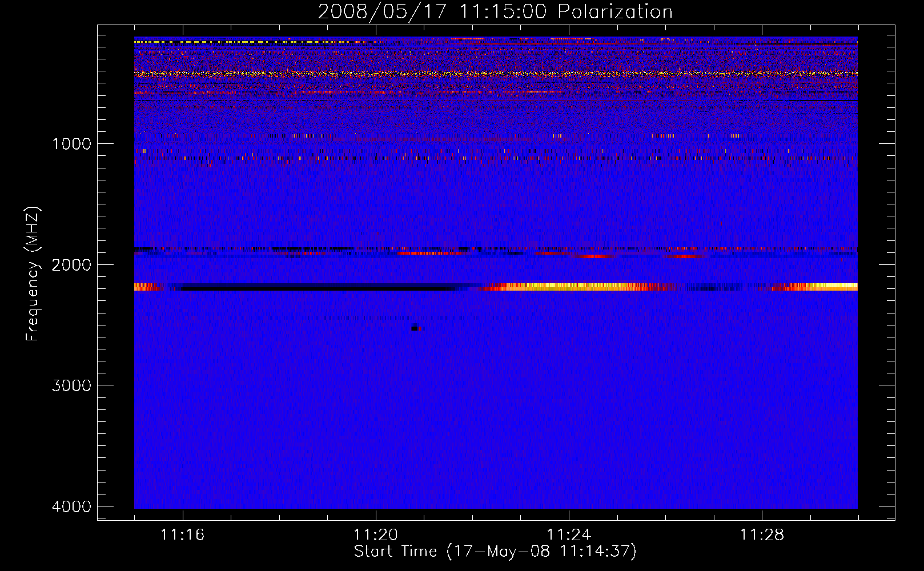Click the 11:24 time tick label
The height and width of the screenshot is (571, 924).
click(569, 534)
